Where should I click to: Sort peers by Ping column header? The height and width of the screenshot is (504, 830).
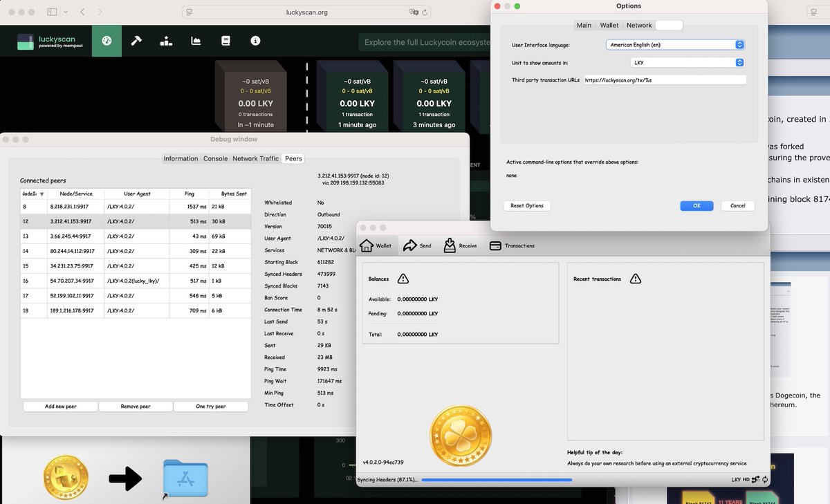pyautogui.click(x=190, y=194)
